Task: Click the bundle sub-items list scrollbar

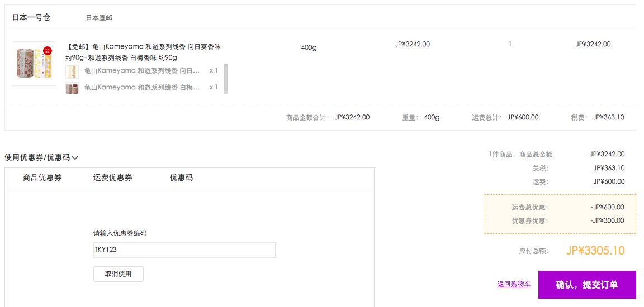Action: pos(226,79)
